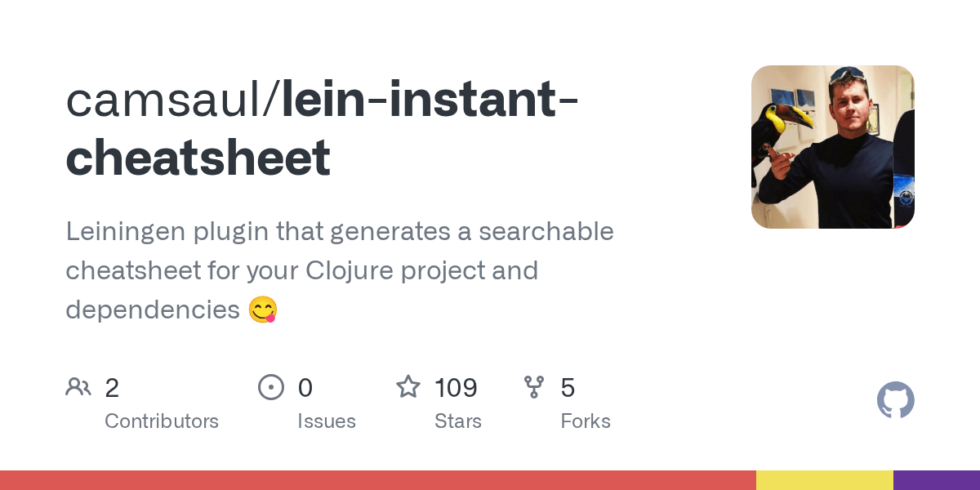Image resolution: width=980 pixels, height=490 pixels.
Task: Click the Stars star icon
Action: [x=408, y=386]
